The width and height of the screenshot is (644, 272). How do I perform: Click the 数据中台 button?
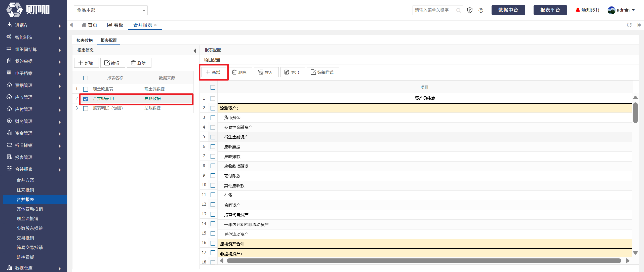pyautogui.click(x=508, y=10)
